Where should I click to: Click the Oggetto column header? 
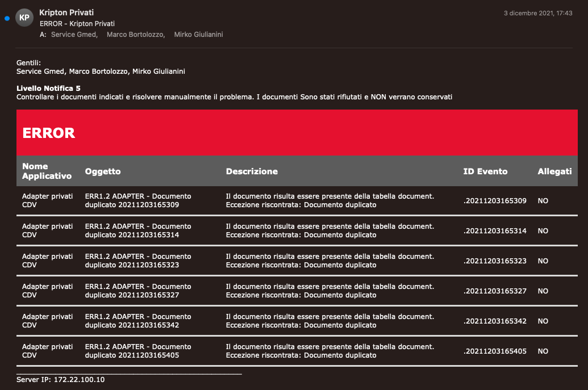(103, 171)
